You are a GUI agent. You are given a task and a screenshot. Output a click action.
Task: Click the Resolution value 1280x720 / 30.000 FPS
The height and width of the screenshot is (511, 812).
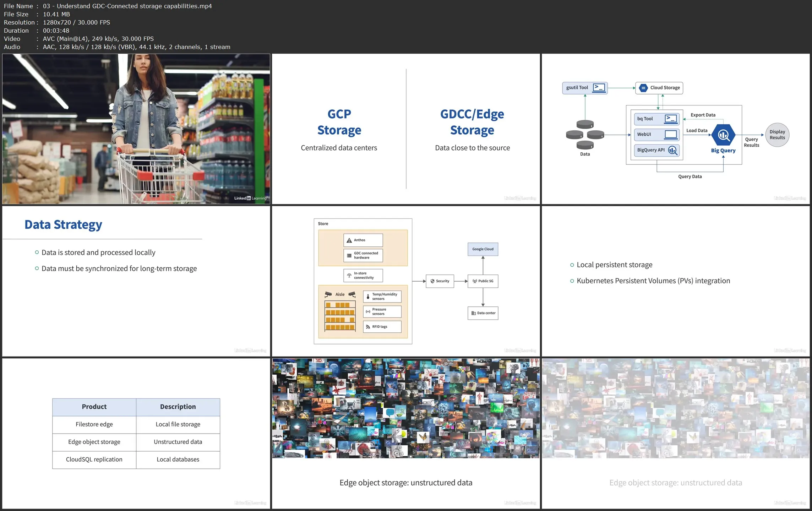[x=76, y=22]
